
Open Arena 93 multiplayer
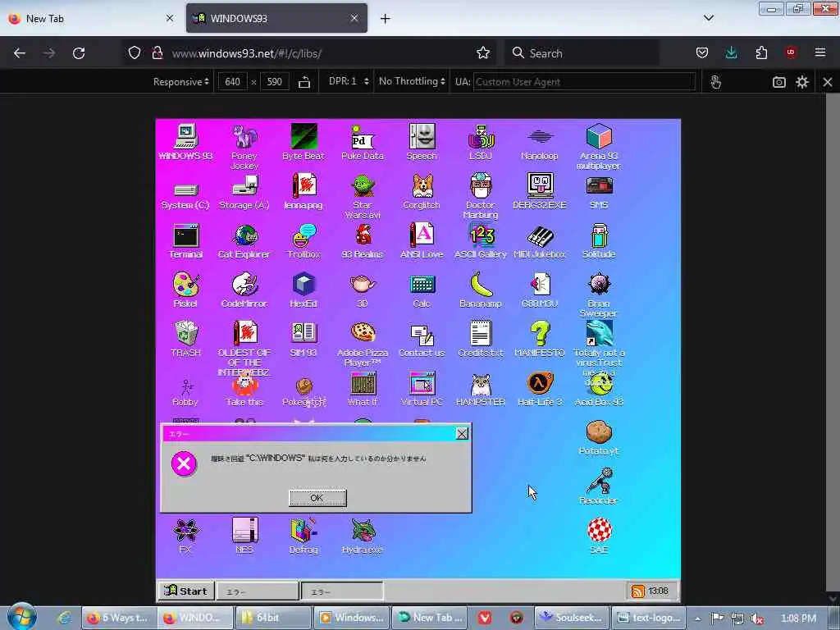coord(599,146)
